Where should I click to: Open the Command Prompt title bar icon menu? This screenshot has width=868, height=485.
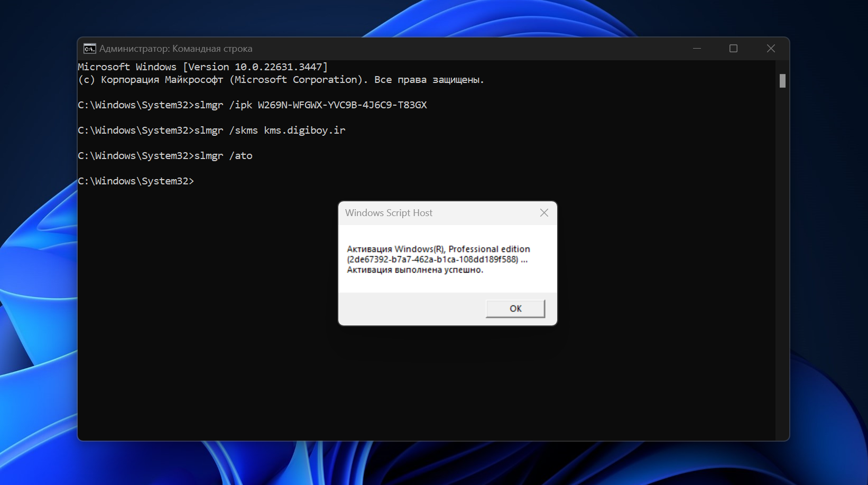[89, 49]
